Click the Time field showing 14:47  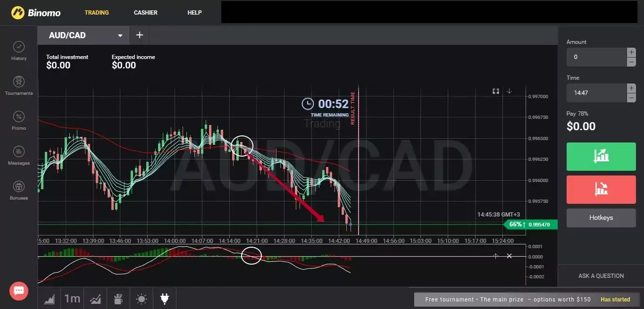(x=596, y=93)
